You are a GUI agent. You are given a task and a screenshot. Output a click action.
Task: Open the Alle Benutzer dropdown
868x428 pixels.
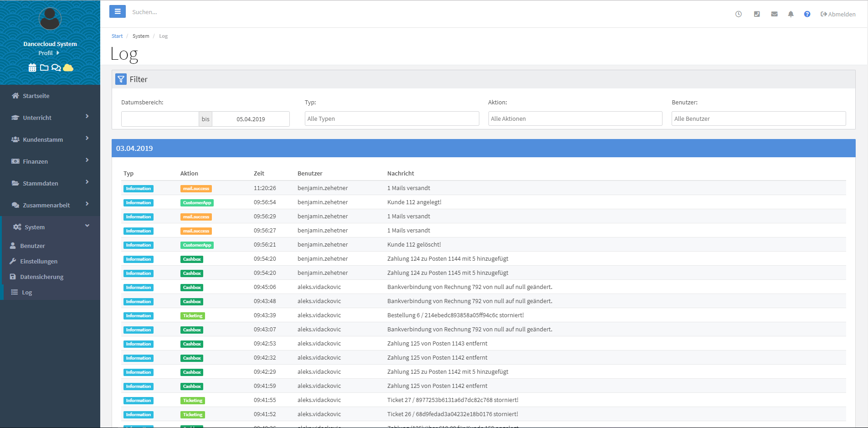click(759, 119)
